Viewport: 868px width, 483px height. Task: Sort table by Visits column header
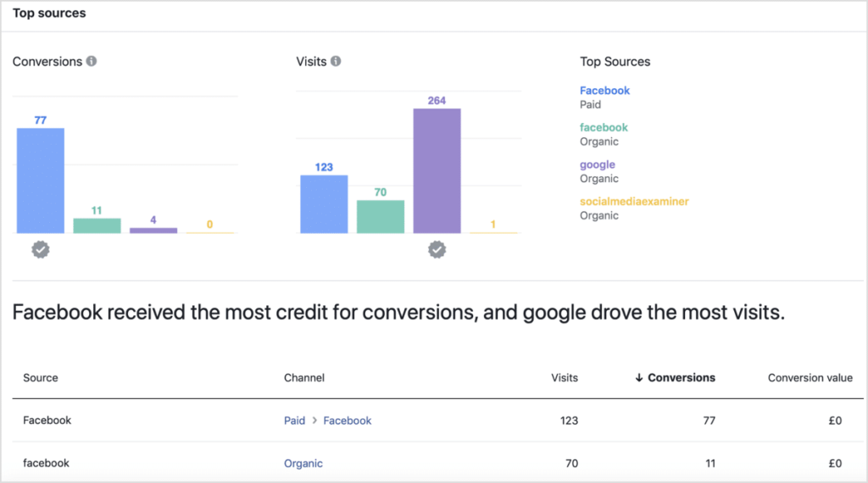pyautogui.click(x=564, y=378)
